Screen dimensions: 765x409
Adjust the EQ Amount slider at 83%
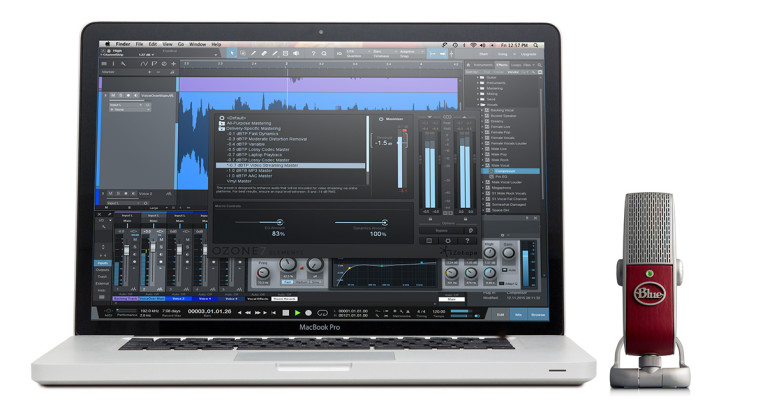point(278,223)
